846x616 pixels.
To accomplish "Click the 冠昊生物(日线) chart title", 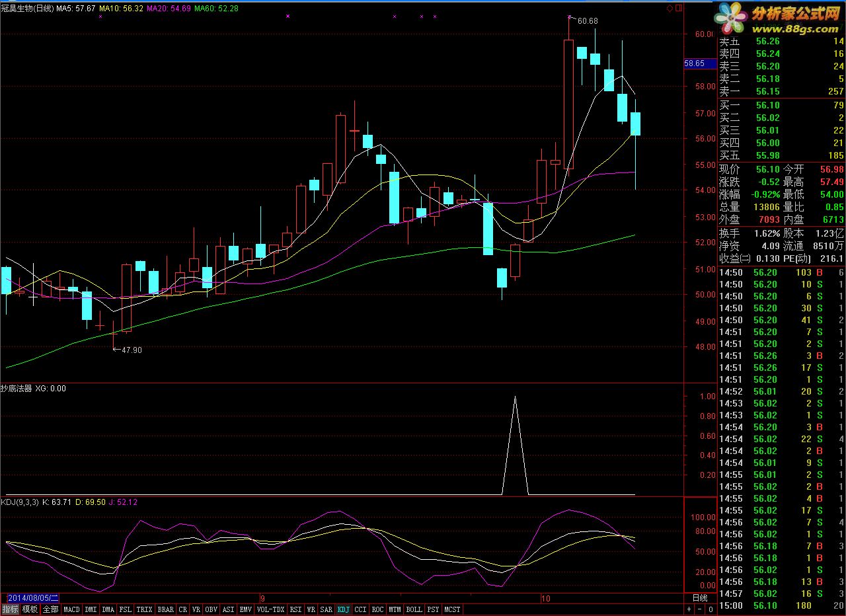I will (x=26, y=9).
